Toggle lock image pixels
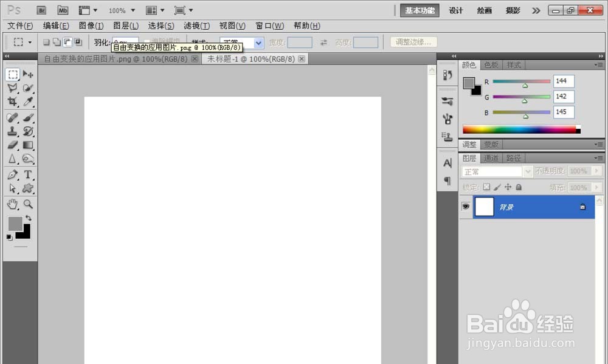The image size is (608, 364). [497, 187]
